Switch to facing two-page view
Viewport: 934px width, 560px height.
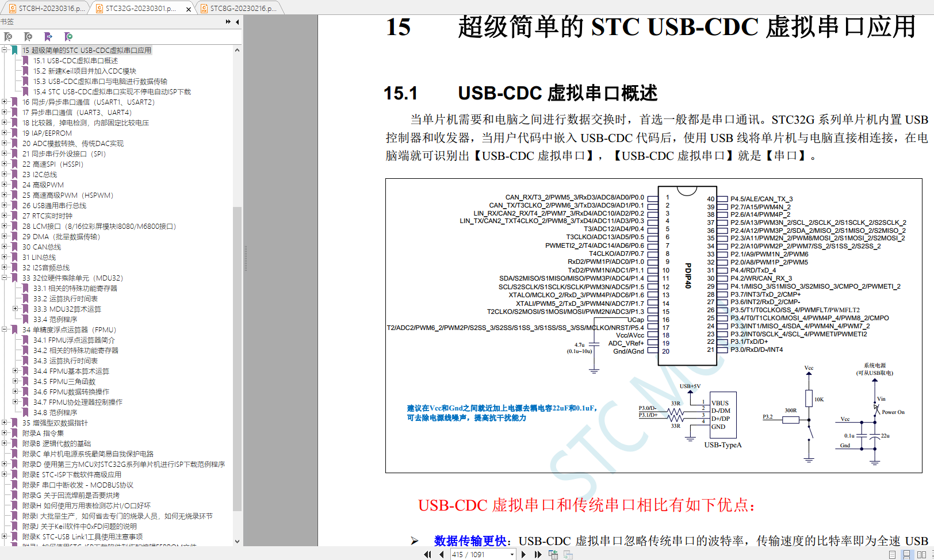click(922, 555)
